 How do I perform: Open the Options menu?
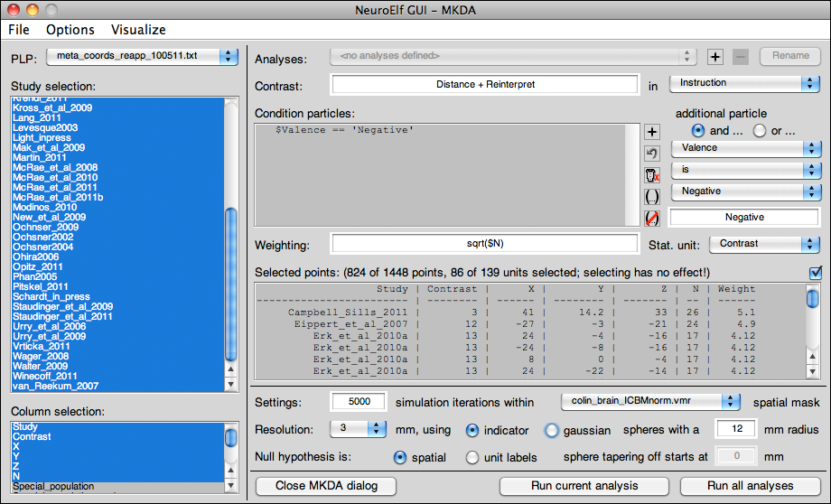[70, 30]
